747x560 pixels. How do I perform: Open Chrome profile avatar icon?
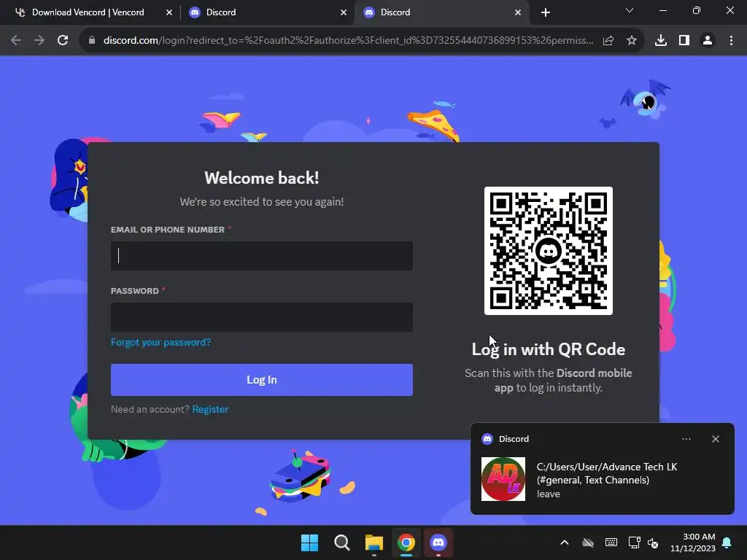tap(708, 41)
